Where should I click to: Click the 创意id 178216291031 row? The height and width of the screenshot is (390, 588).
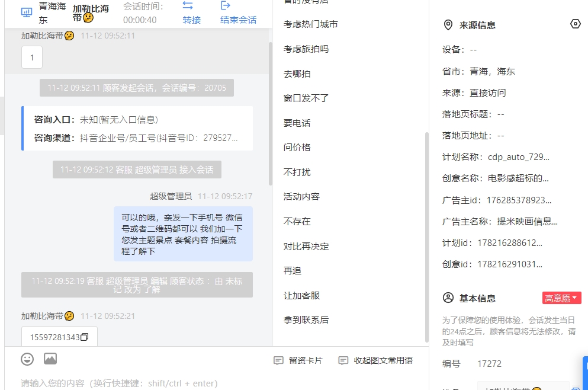click(x=493, y=264)
